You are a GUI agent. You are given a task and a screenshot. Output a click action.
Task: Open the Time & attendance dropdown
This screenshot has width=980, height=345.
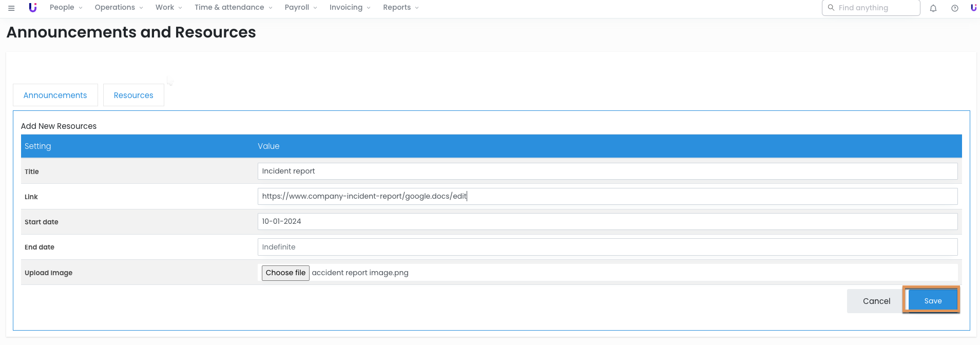[233, 8]
